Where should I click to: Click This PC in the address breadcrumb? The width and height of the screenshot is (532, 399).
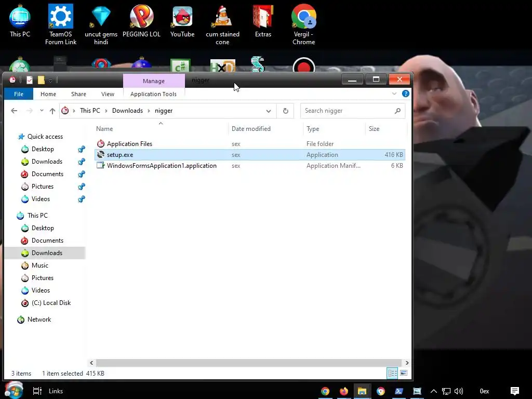(x=90, y=111)
